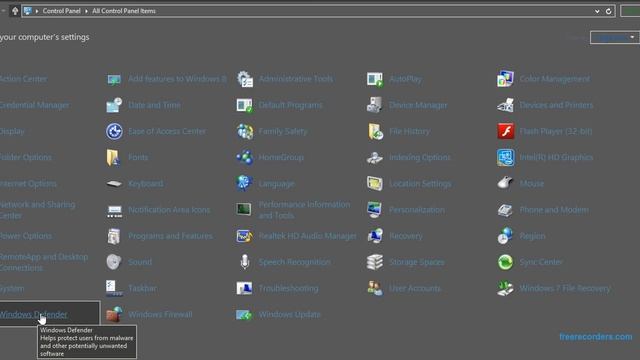The width and height of the screenshot is (640, 360).
Task: Click the Administrative Tools icon
Action: pos(245,79)
